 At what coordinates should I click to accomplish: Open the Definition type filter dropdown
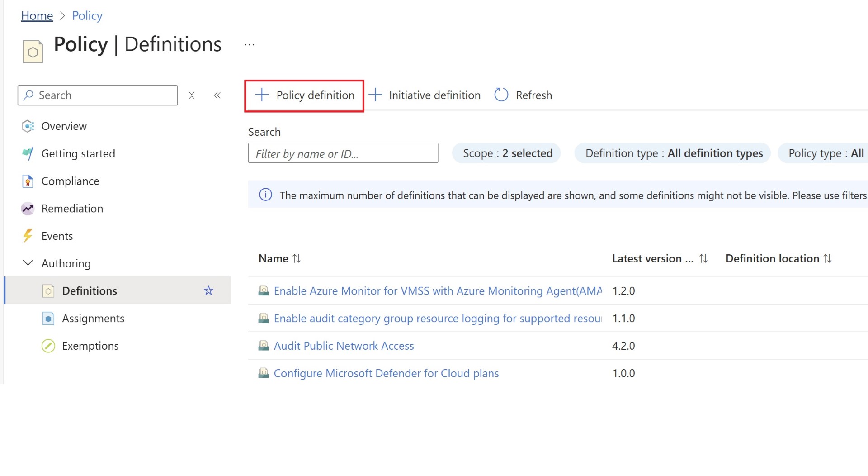pyautogui.click(x=674, y=153)
